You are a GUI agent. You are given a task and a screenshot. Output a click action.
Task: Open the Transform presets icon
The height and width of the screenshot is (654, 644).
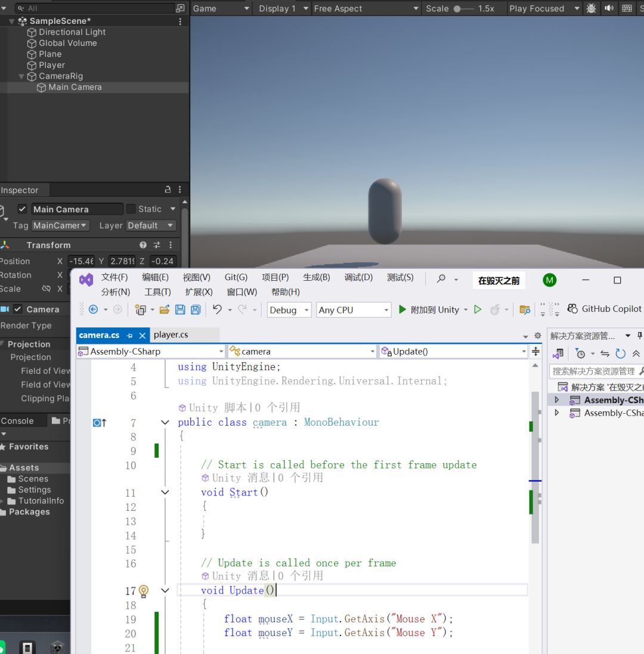[x=157, y=245]
